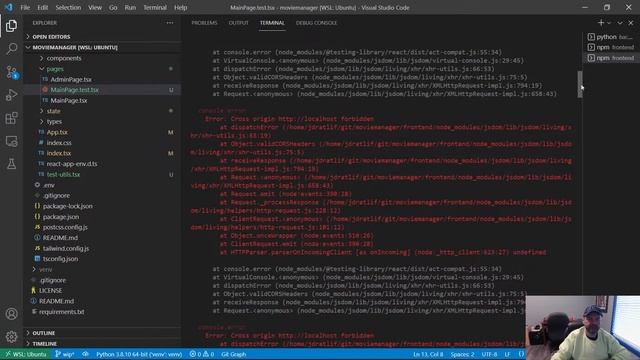
Task: Select the python terminal instance
Action: coord(611,37)
